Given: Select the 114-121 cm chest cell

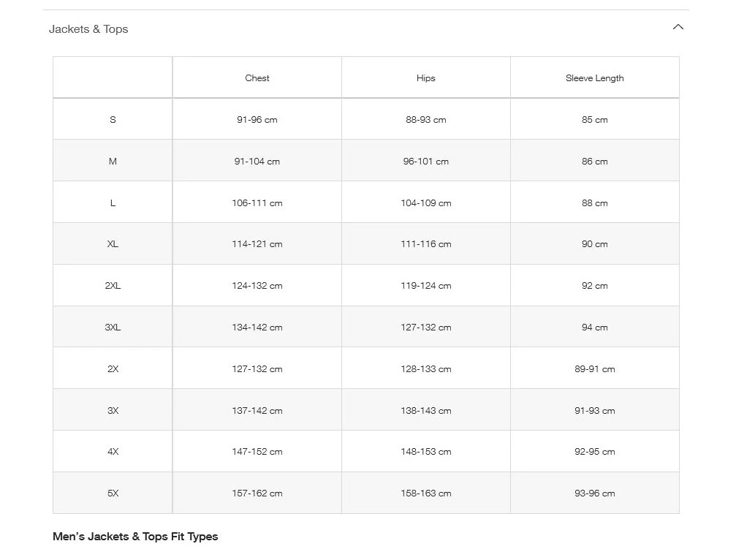Looking at the screenshot, I should click(257, 244).
